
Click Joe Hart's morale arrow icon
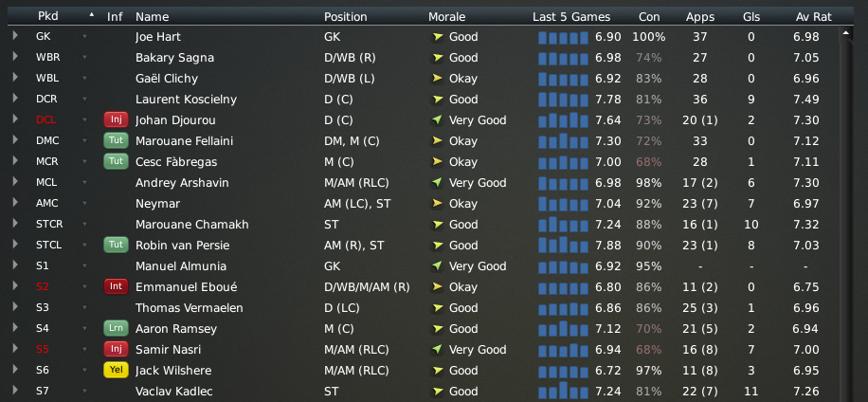(438, 37)
